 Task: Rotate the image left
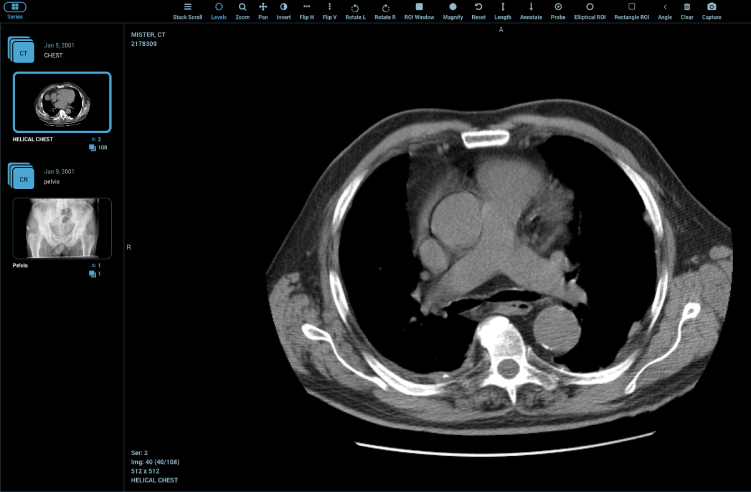pyautogui.click(x=355, y=10)
